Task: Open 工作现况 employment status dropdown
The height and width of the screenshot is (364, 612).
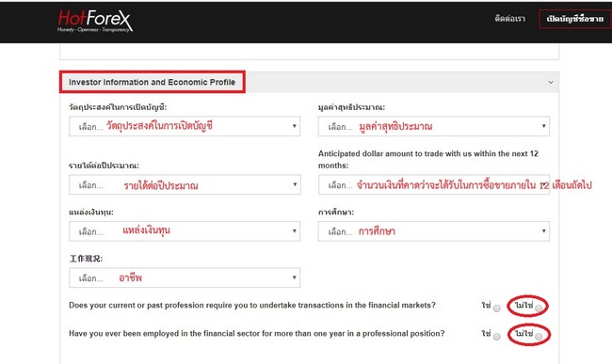Action: coord(185,277)
